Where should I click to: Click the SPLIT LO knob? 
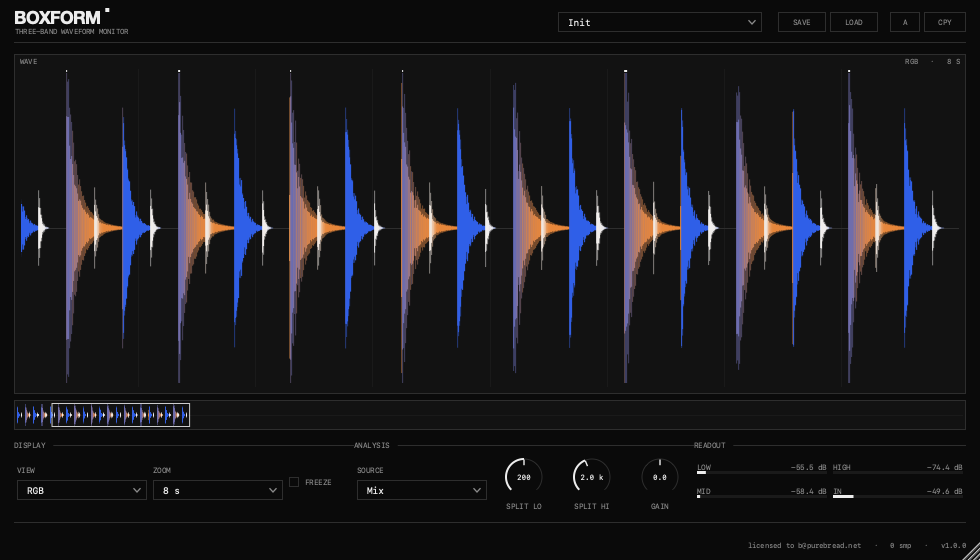point(524,477)
